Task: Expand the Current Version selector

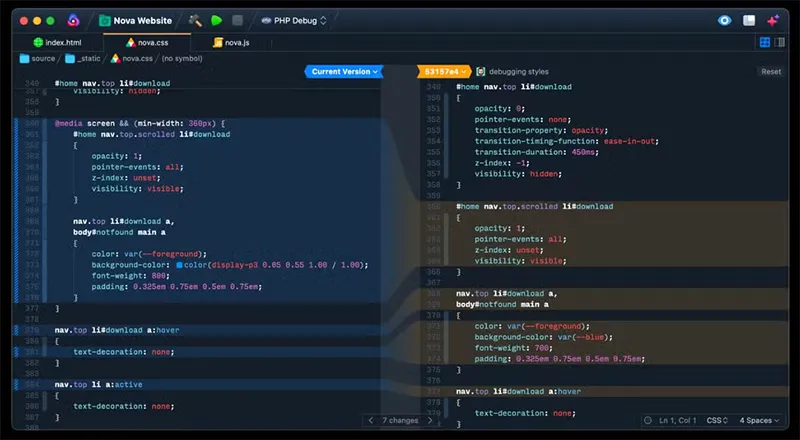Action: (x=344, y=72)
